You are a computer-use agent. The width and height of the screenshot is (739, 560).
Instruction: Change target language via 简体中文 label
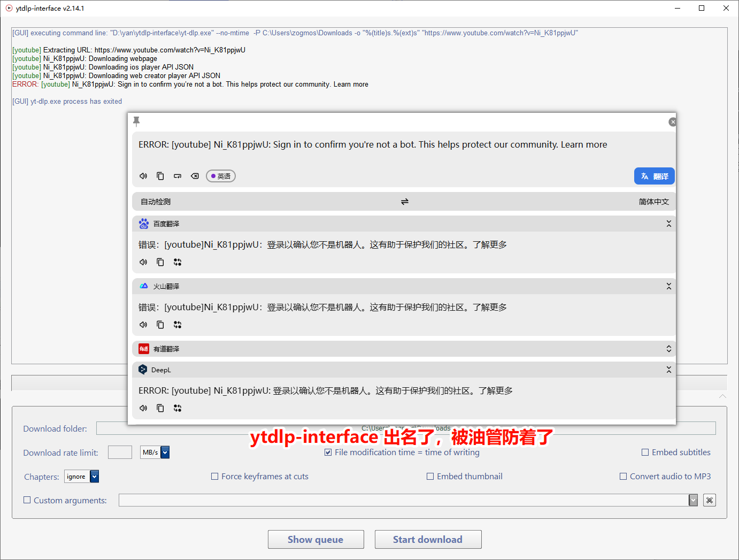pyautogui.click(x=654, y=201)
